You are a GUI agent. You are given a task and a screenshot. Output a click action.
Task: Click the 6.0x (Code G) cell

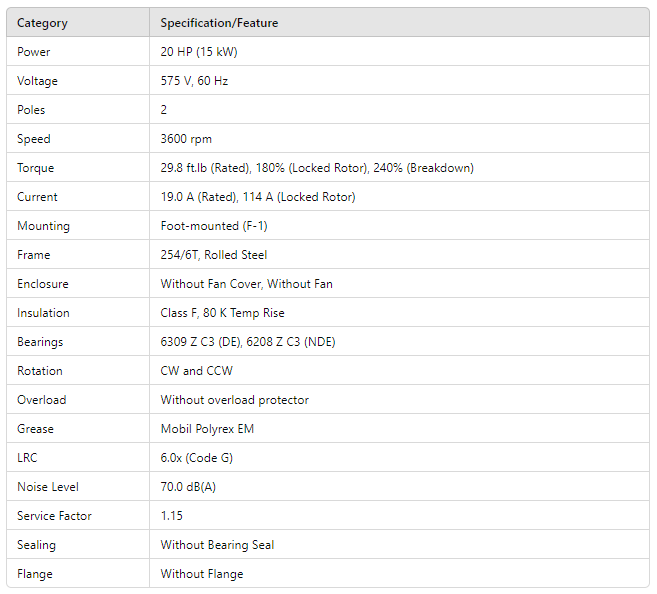coord(200,458)
